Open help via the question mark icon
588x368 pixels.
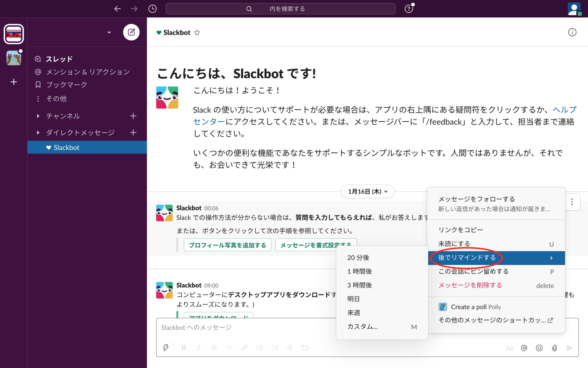[x=409, y=9]
